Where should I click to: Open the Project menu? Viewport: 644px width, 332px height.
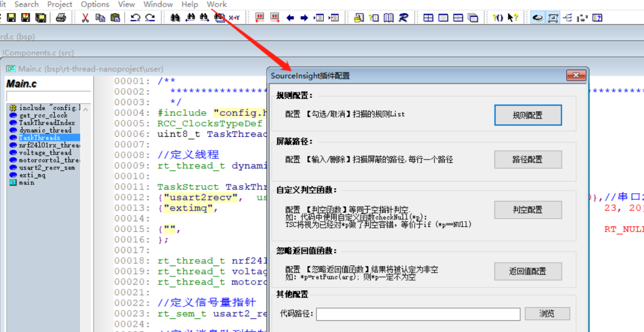coord(60,4)
